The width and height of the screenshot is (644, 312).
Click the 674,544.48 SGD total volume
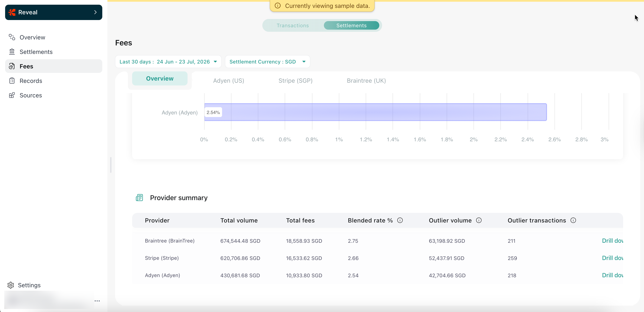[240, 241]
